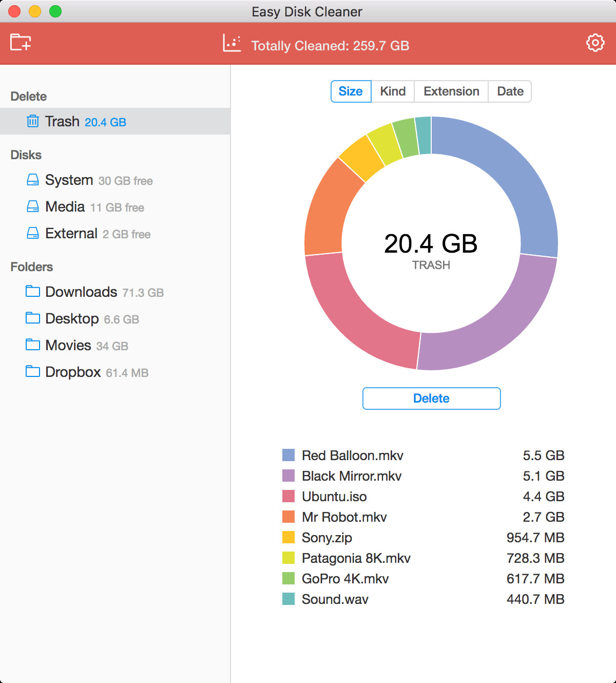Click the purple Black Mirror.mkv legend swatch

[288, 476]
